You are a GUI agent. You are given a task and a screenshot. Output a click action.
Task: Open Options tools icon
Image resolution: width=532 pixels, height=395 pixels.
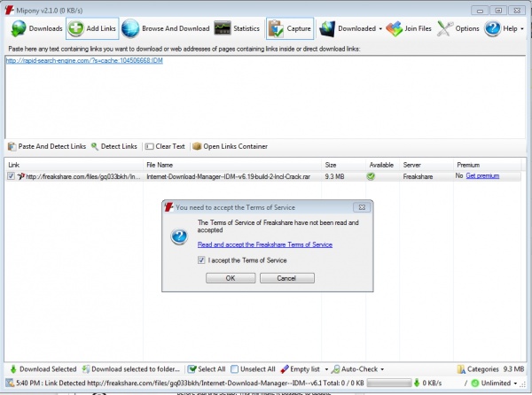pyautogui.click(x=445, y=29)
